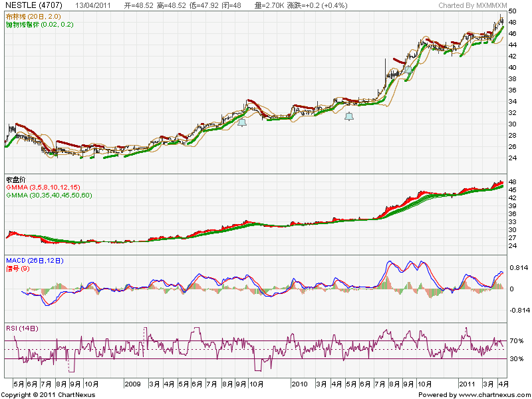Click the 30% RSI level label
The height and width of the screenshot is (399, 532).
tap(517, 358)
